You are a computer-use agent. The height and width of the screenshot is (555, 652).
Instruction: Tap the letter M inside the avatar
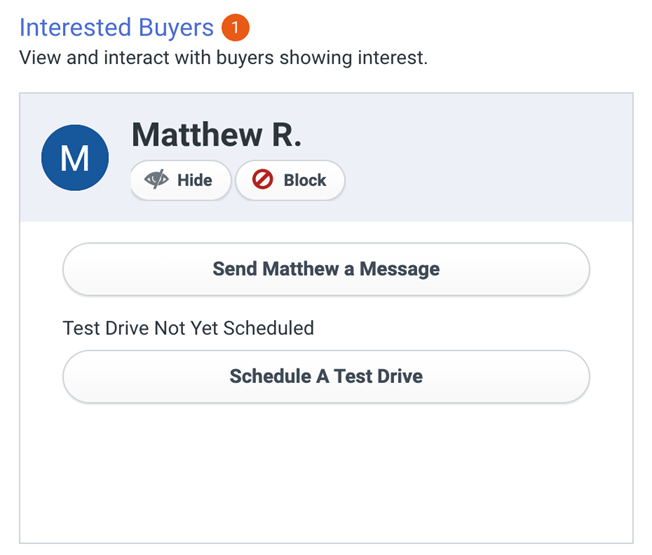(x=75, y=158)
